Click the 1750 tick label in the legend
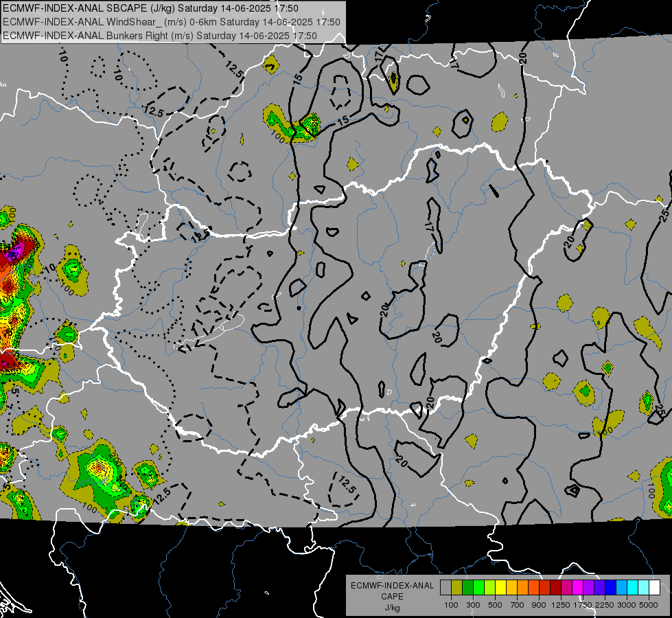Image resolution: width=672 pixels, height=618 pixels. pos(583,605)
